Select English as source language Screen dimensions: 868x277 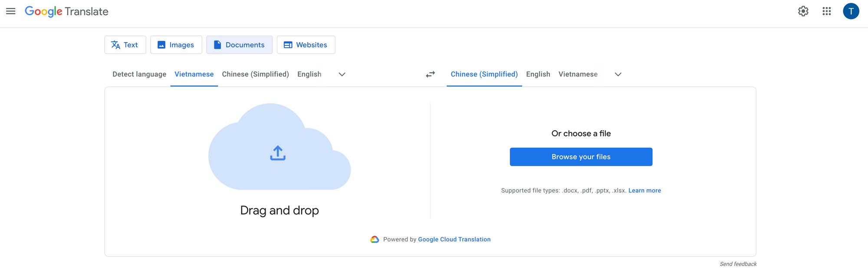click(x=309, y=74)
